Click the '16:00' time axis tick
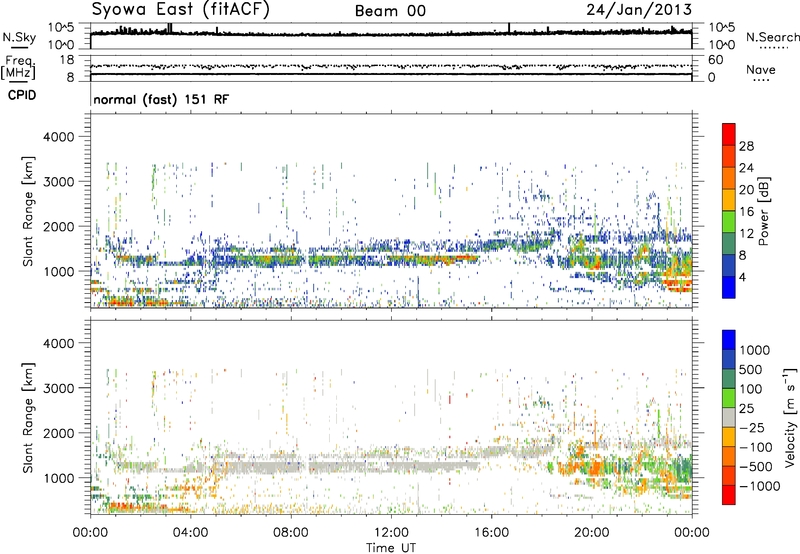Screen dimensions: 800x554 [x=491, y=533]
